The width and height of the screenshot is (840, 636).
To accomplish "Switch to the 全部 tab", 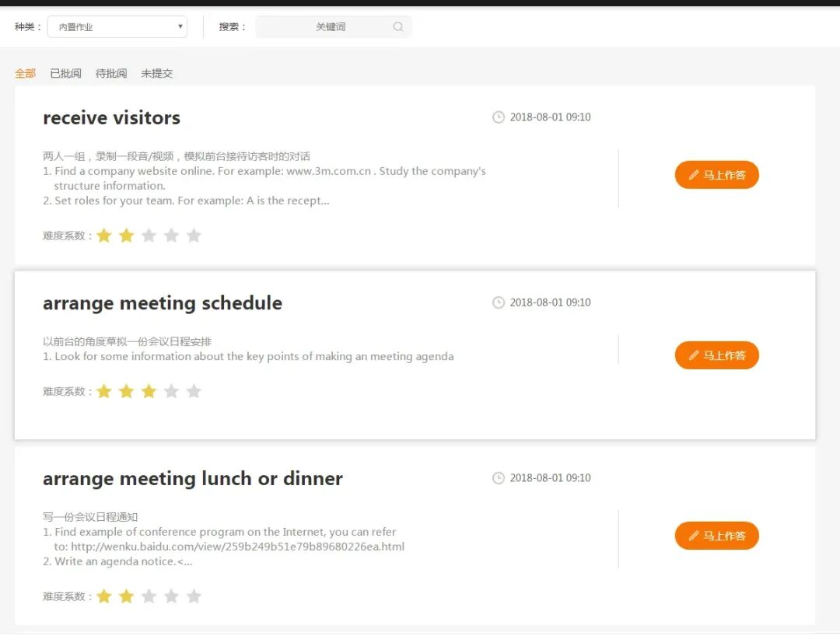I will (25, 74).
